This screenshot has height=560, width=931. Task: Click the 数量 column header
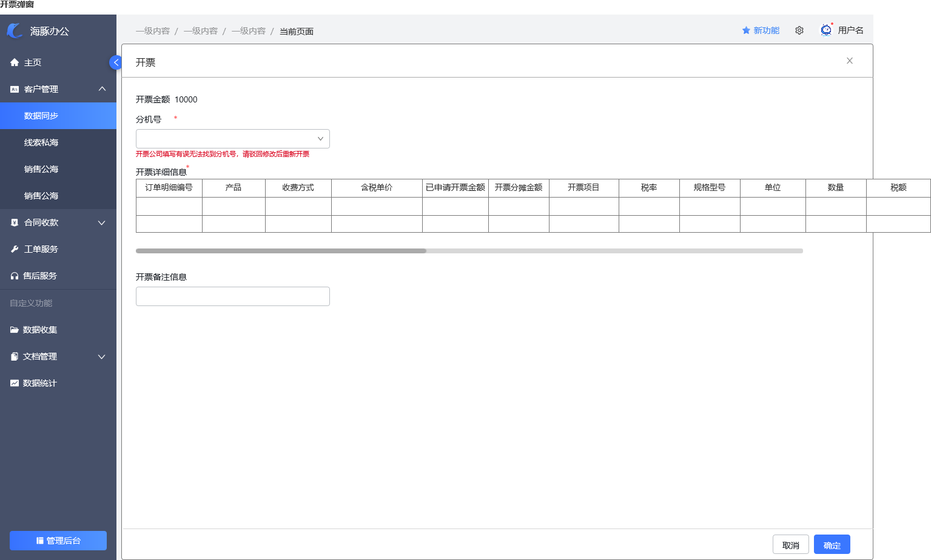pos(836,188)
